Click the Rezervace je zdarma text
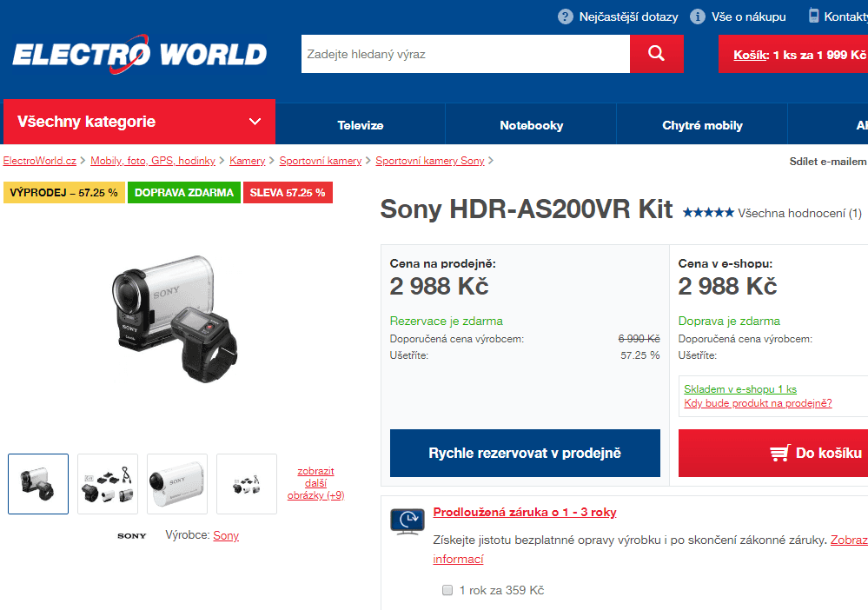Image resolution: width=868 pixels, height=610 pixels. point(447,321)
